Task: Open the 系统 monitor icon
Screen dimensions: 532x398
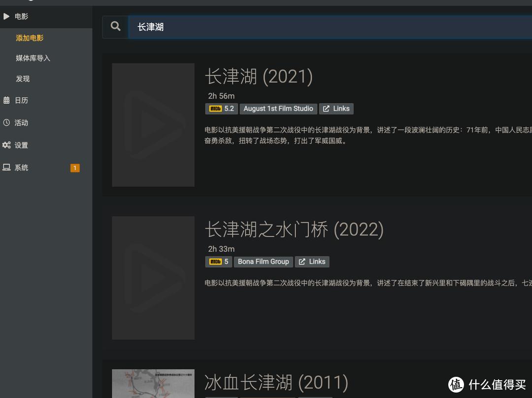Action: (6, 167)
